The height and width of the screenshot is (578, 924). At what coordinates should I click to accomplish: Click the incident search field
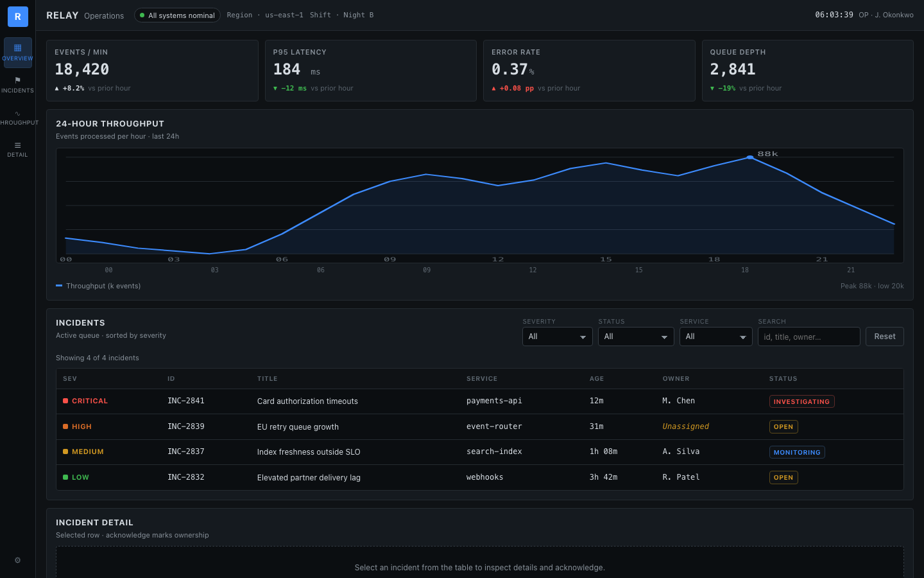coord(809,337)
